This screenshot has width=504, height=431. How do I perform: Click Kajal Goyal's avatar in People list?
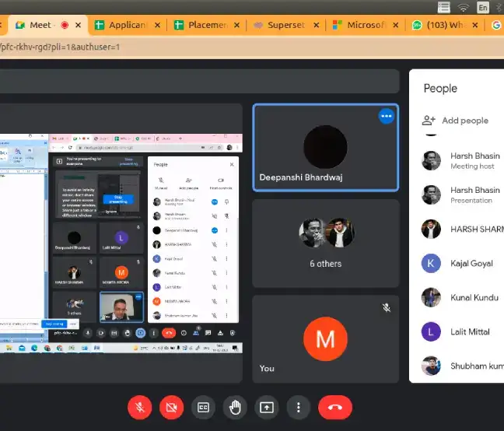click(431, 263)
